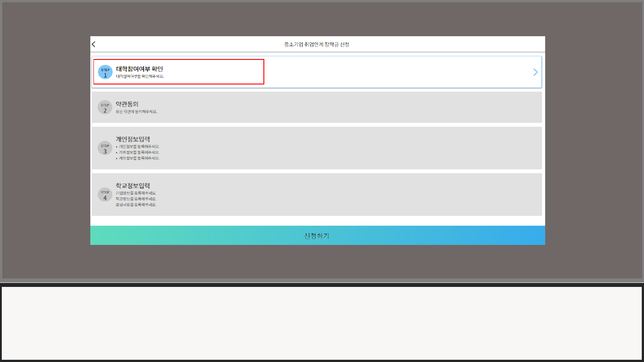
Task: Open the 학교정보입력 step heading
Action: [133, 185]
